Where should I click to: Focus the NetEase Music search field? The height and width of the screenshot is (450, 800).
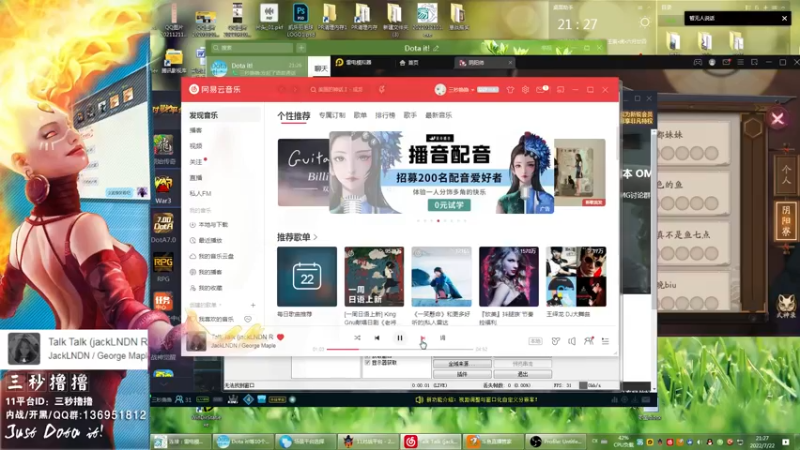point(341,89)
